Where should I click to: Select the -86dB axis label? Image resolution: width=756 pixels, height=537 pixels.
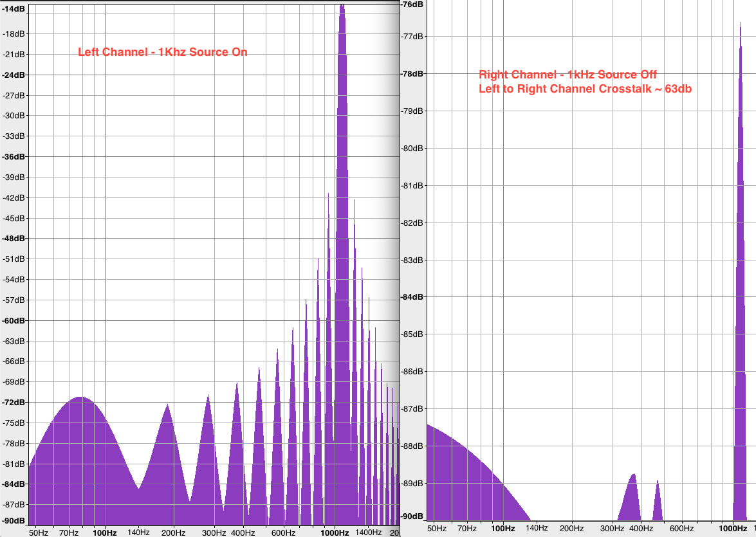412,371
